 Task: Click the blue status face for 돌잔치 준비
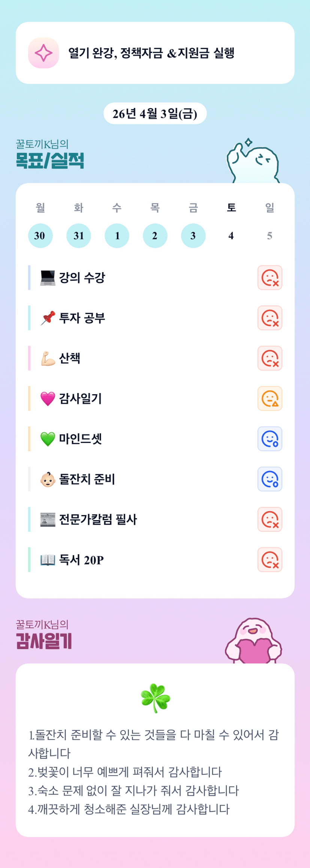[x=270, y=479]
